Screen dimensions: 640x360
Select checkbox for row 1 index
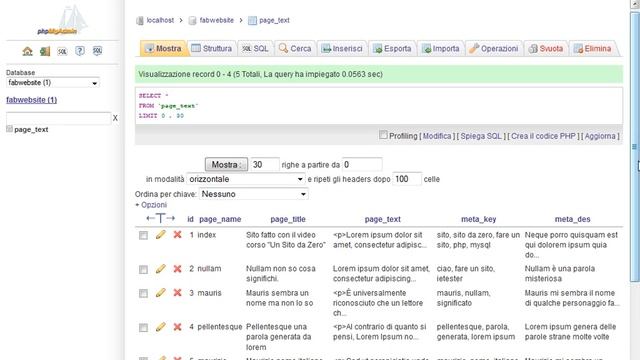click(x=143, y=236)
